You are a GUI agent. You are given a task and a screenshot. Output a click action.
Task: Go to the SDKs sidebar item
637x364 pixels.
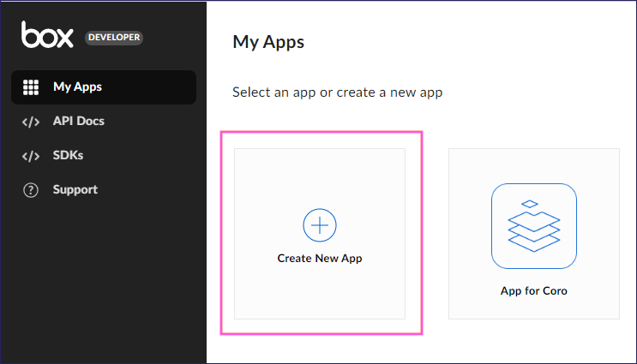pos(68,156)
